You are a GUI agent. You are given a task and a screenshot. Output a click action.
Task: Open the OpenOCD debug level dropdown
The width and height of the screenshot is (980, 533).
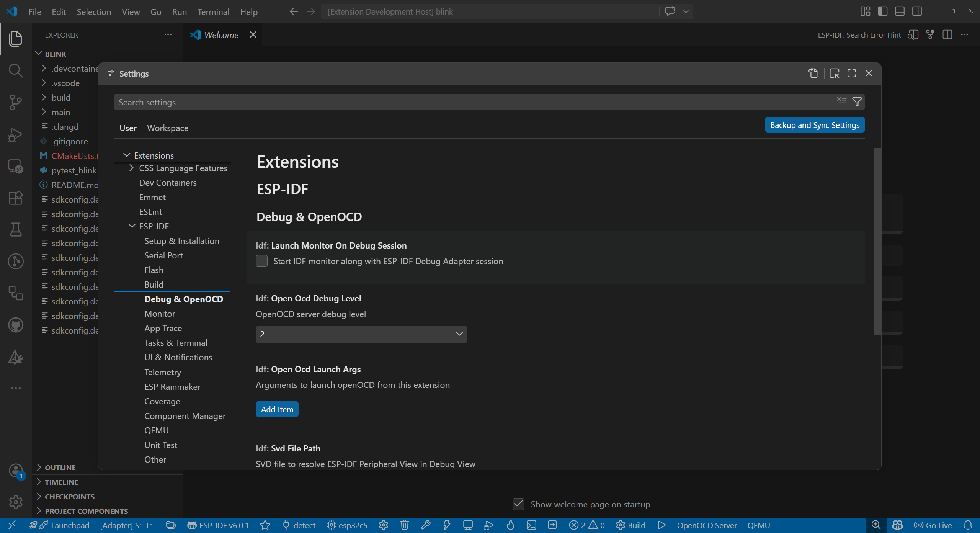(x=361, y=334)
